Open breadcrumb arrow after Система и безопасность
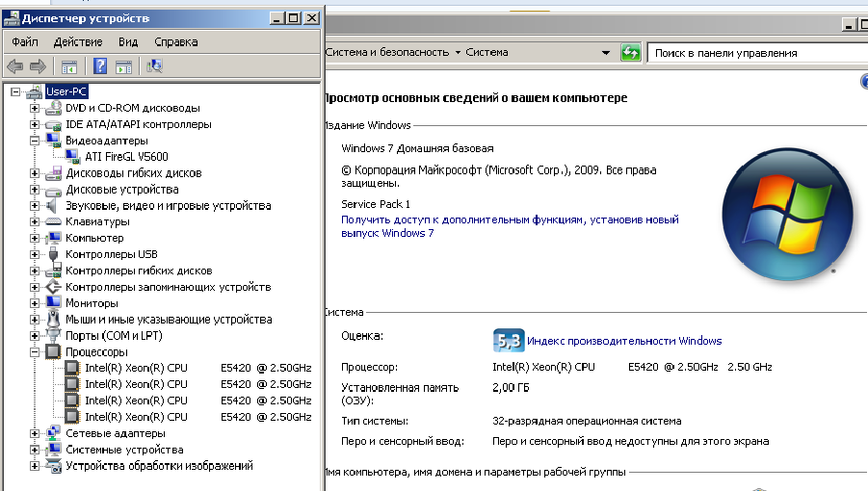Viewport: 868px width, 491px height. point(458,53)
